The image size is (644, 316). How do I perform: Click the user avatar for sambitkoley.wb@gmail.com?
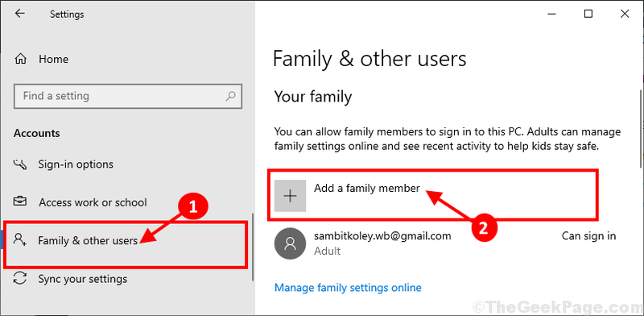[x=291, y=243]
